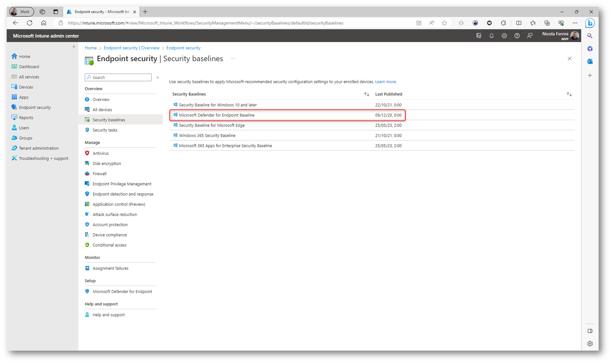Open the Work profile button
The height and width of the screenshot is (364, 612).
[21, 12]
